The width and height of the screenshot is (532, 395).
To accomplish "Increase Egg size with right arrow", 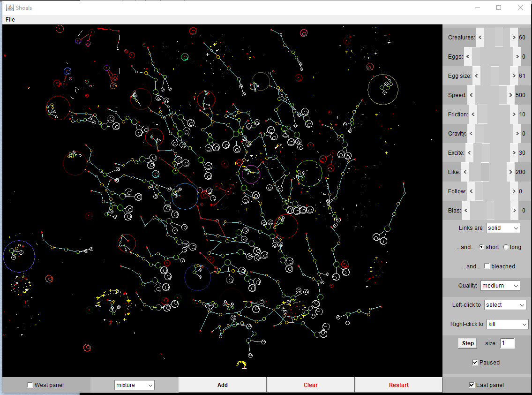I will (x=514, y=76).
